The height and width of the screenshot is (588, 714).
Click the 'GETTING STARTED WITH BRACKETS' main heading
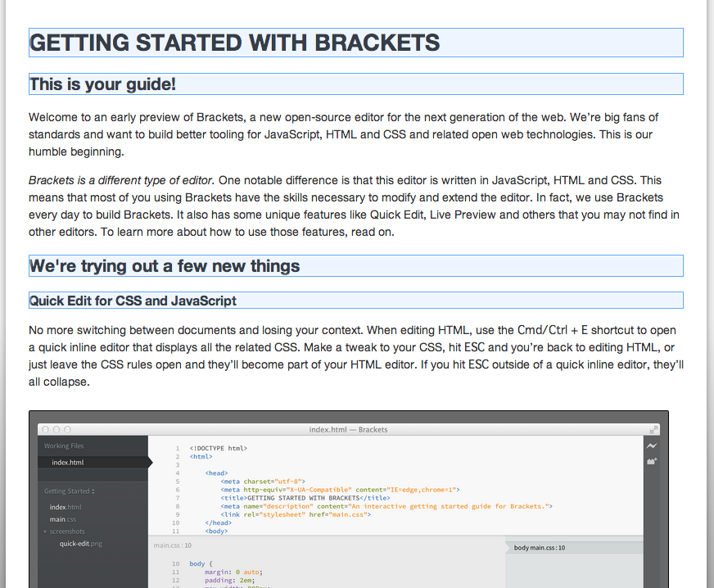[x=235, y=43]
